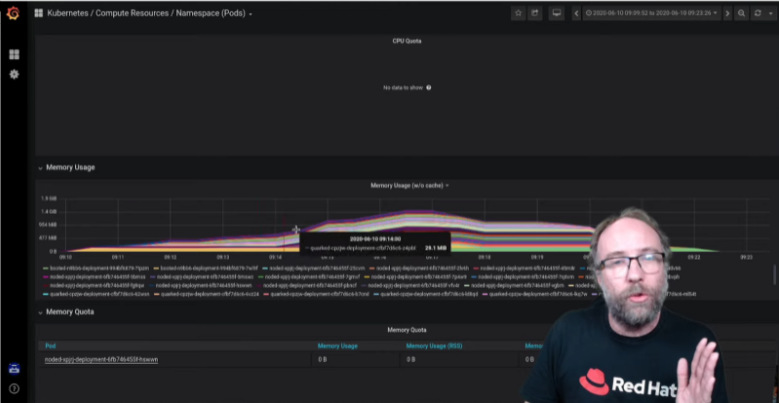Refresh the dashboard
This screenshot has height=403, width=779.
[x=758, y=13]
